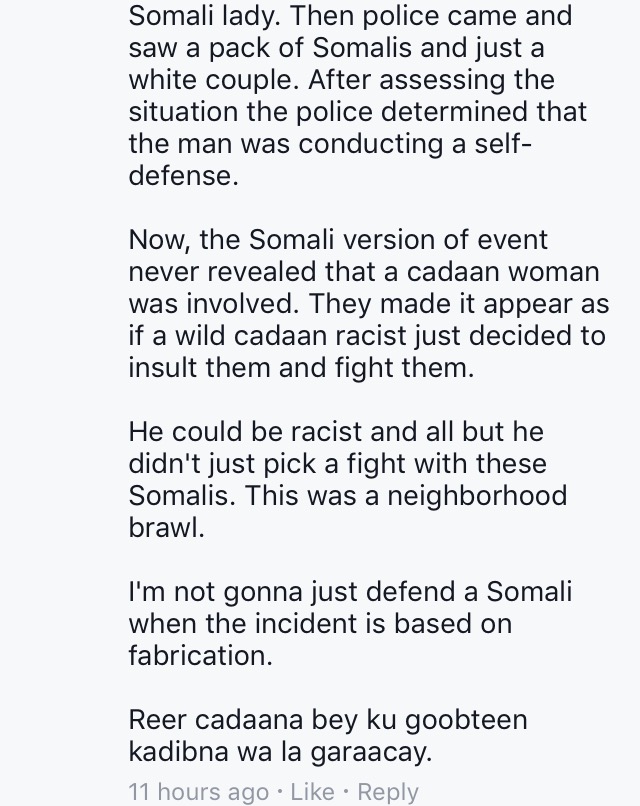Select the paragraph starting with Now, the Somali version
This screenshot has width=640, height=806.
[369, 303]
